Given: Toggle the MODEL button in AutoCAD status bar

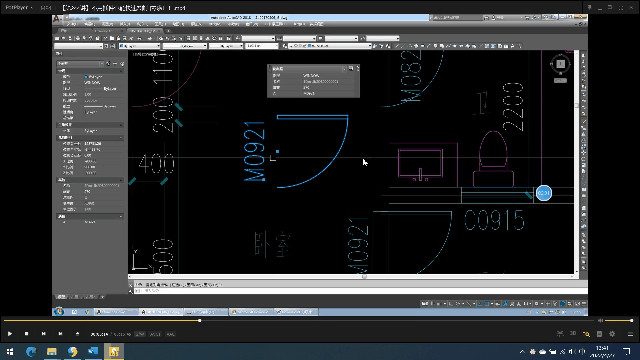Looking at the screenshot, I should pos(425,304).
